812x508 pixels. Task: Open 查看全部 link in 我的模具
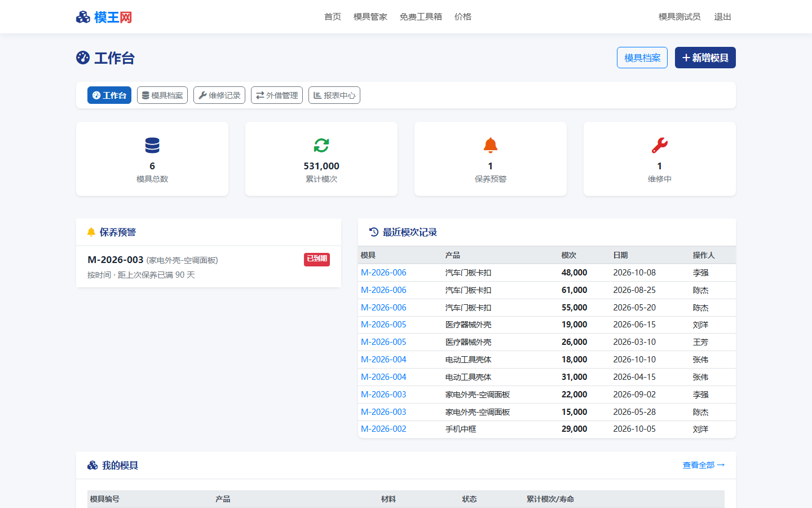click(704, 465)
